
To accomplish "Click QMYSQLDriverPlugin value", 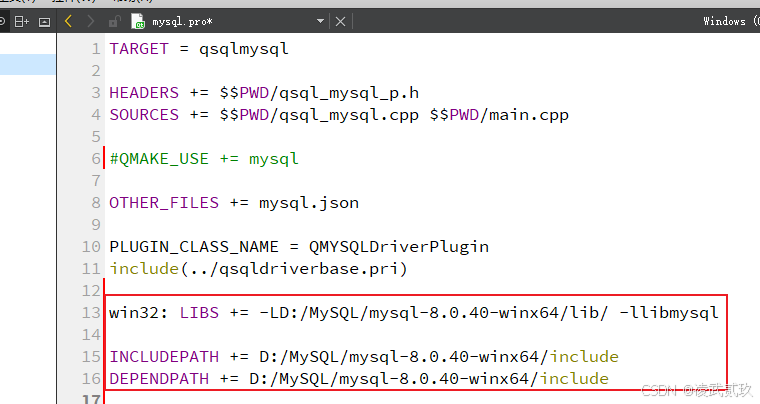I will coord(399,247).
